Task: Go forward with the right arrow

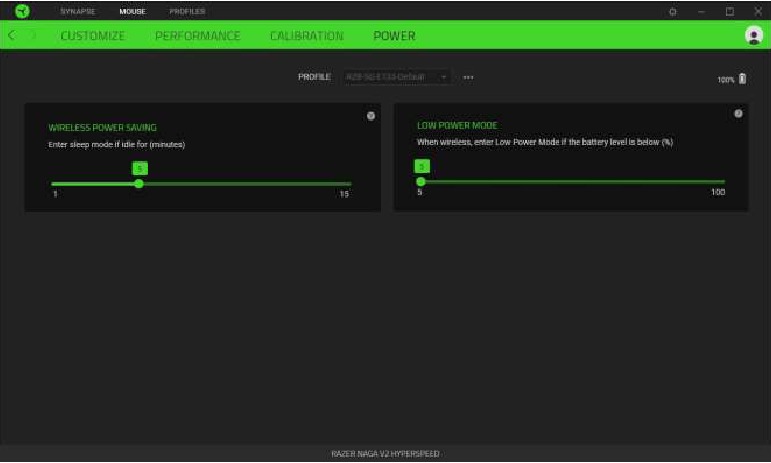Action: tap(32, 36)
